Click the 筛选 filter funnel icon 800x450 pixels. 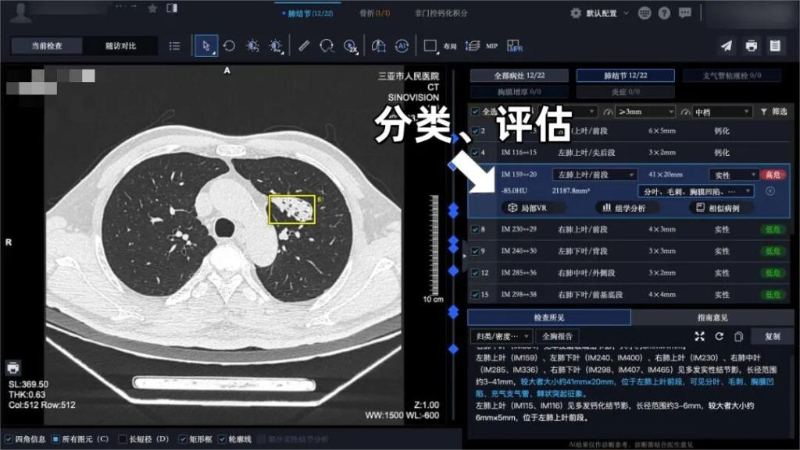765,112
